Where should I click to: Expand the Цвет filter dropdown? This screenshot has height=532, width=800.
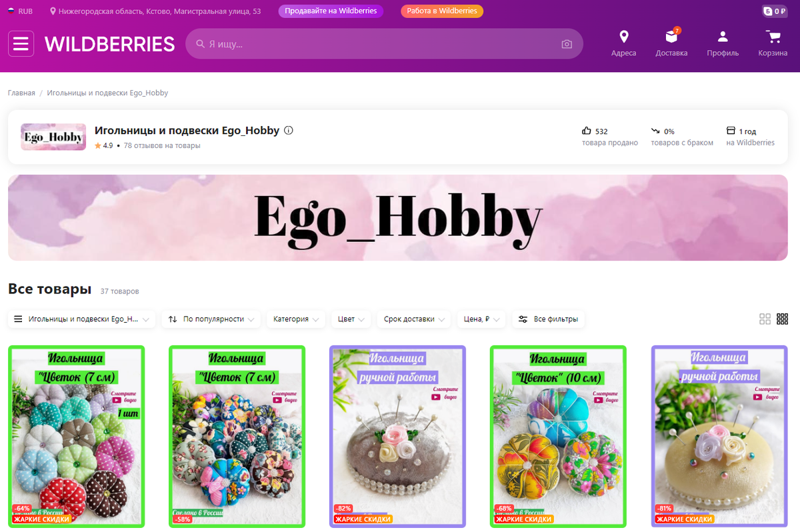tap(351, 319)
